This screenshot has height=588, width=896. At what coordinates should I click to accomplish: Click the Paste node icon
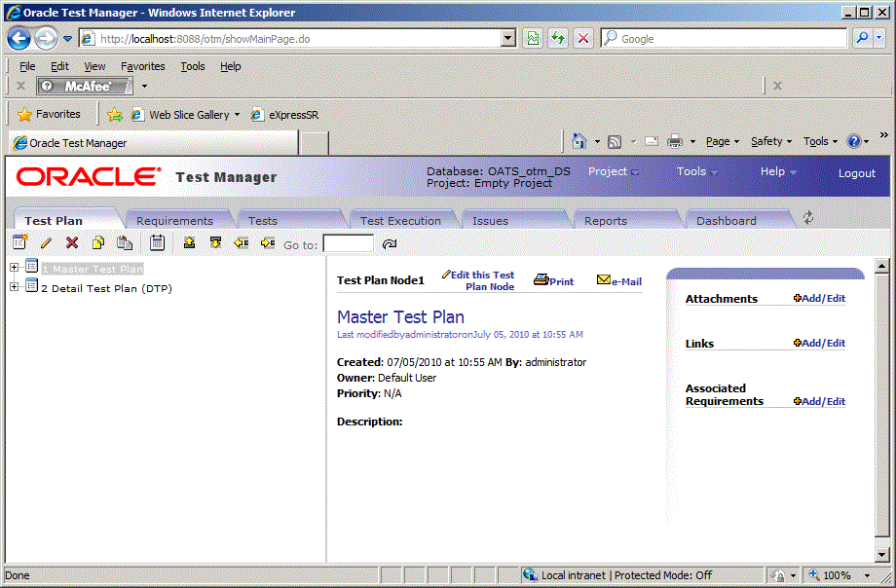[125, 243]
